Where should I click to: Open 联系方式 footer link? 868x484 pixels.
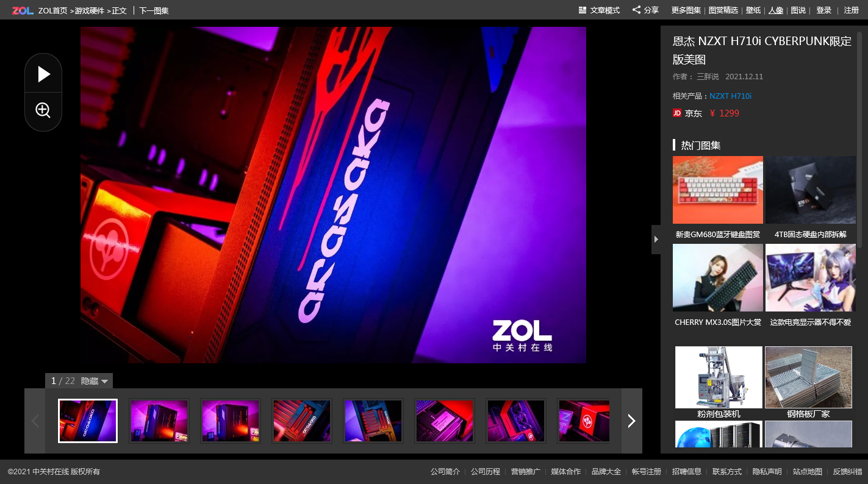(727, 472)
